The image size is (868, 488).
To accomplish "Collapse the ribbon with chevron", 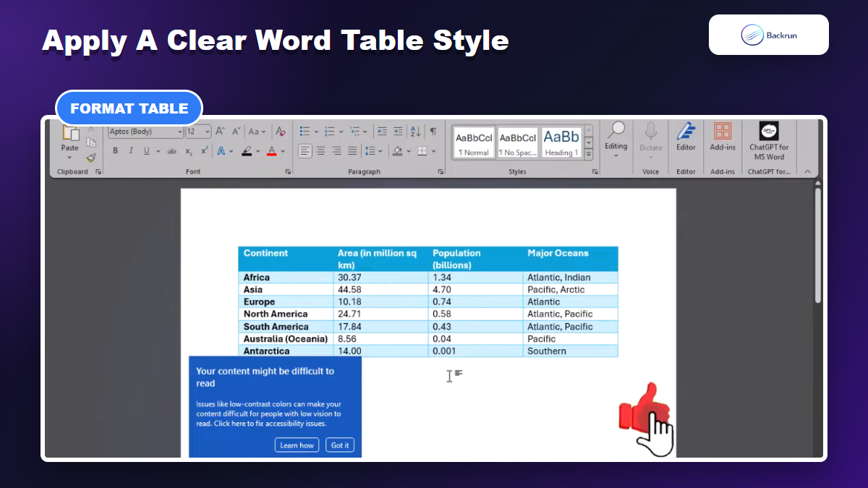I will coord(807,171).
